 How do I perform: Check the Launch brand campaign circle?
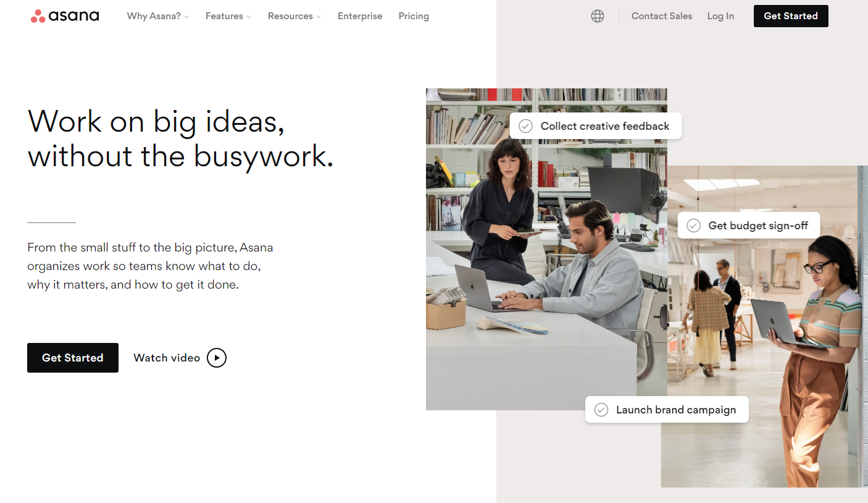point(601,410)
